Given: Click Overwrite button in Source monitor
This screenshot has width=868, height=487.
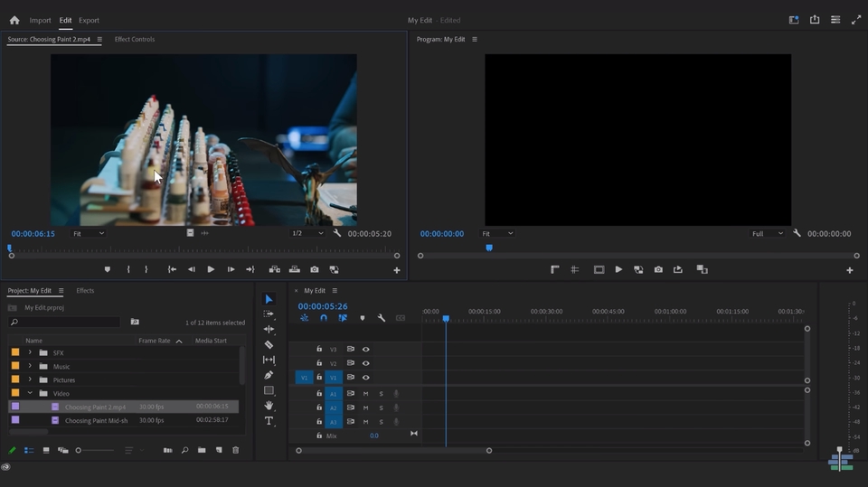Looking at the screenshot, I should pos(295,269).
